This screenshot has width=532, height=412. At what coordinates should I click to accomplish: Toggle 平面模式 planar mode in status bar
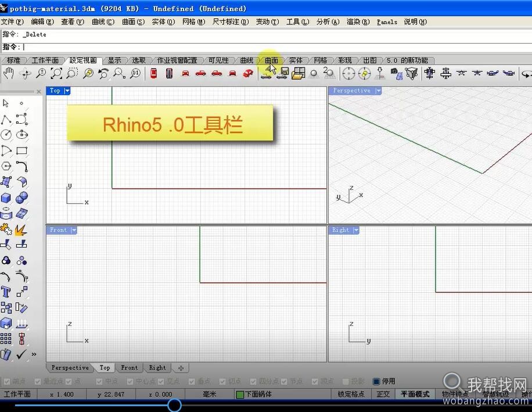click(415, 394)
